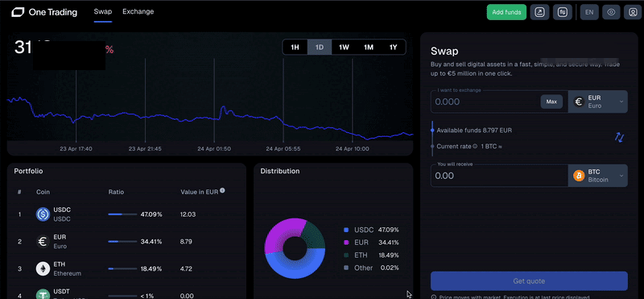The width and height of the screenshot is (644, 299).
Task: Click the USDC ratio bar in Portfolio
Action: [x=122, y=214]
